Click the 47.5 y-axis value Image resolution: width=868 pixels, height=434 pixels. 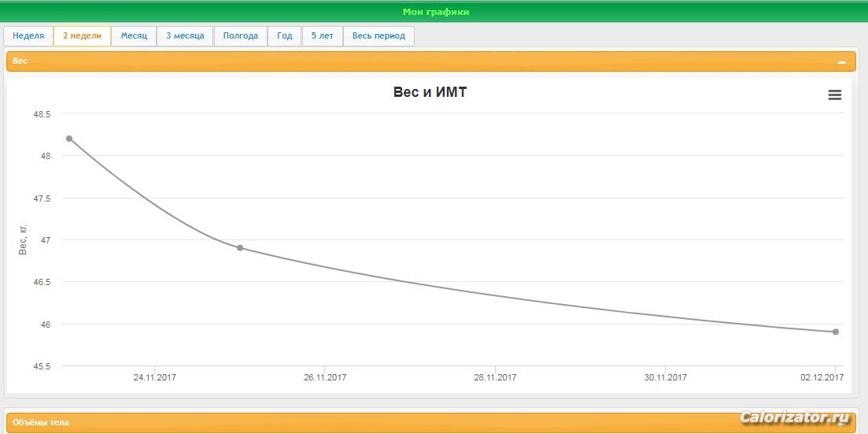coord(42,198)
